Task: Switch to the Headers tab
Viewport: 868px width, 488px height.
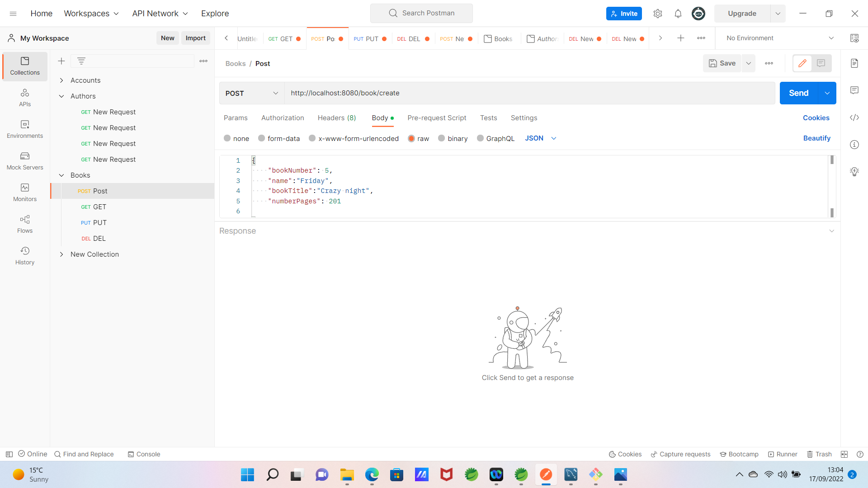Action: pos(337,118)
